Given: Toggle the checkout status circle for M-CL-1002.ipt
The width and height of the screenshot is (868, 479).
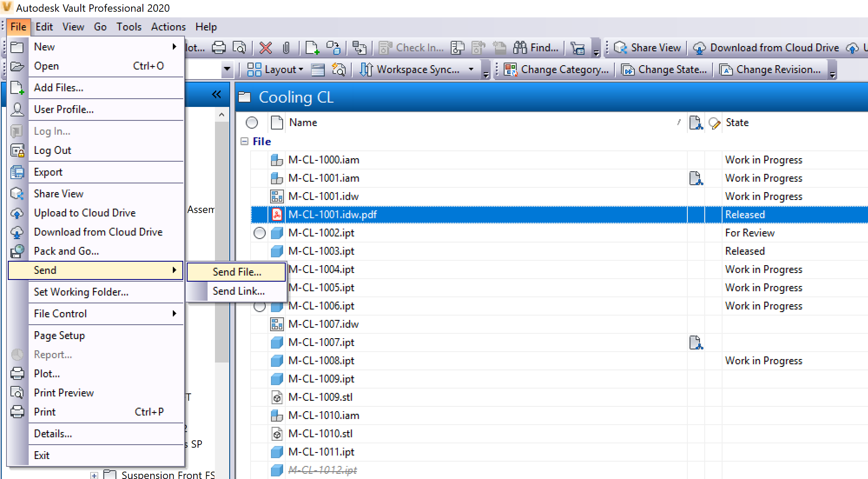Looking at the screenshot, I should (260, 233).
